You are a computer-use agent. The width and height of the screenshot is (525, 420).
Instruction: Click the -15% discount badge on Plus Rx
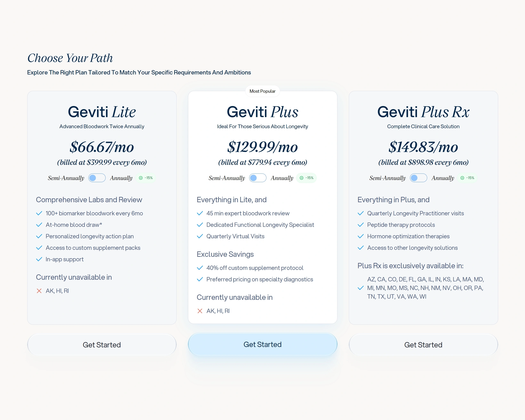pyautogui.click(x=467, y=178)
